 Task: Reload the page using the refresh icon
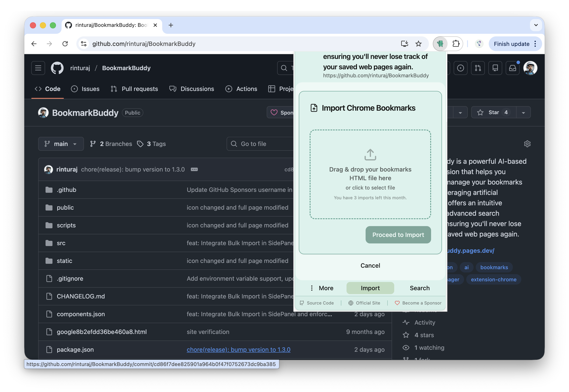(x=65, y=44)
